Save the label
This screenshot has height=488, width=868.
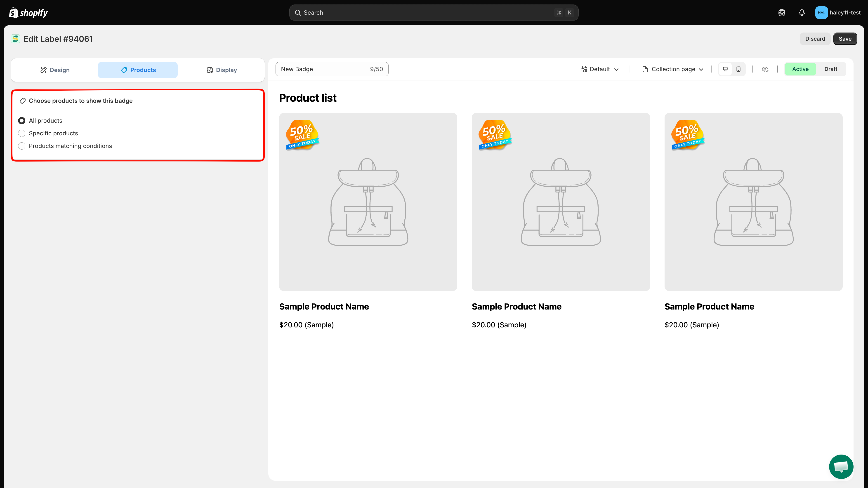pyautogui.click(x=845, y=39)
